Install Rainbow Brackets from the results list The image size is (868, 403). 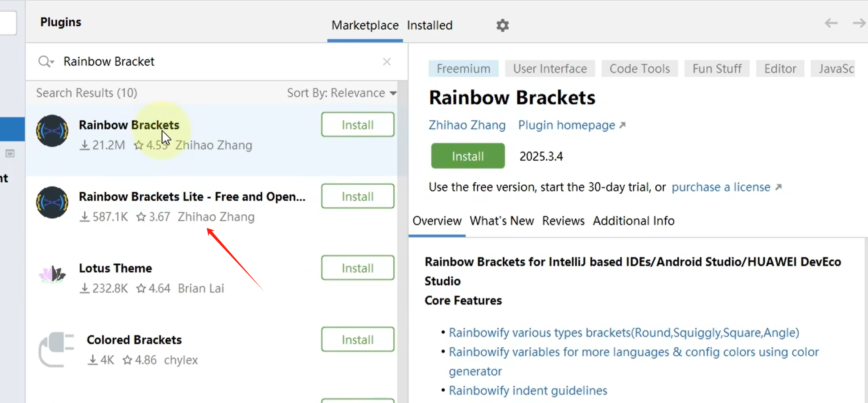coord(358,125)
